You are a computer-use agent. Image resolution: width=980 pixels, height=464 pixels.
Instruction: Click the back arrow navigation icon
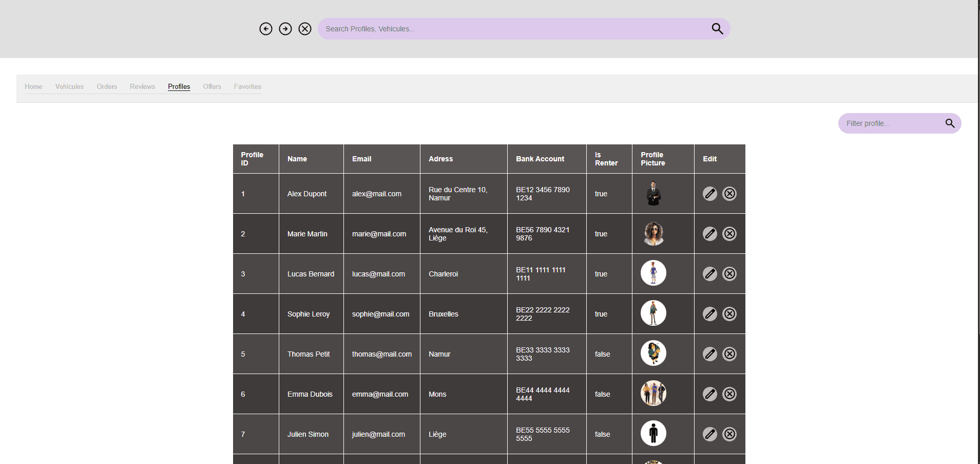click(266, 29)
